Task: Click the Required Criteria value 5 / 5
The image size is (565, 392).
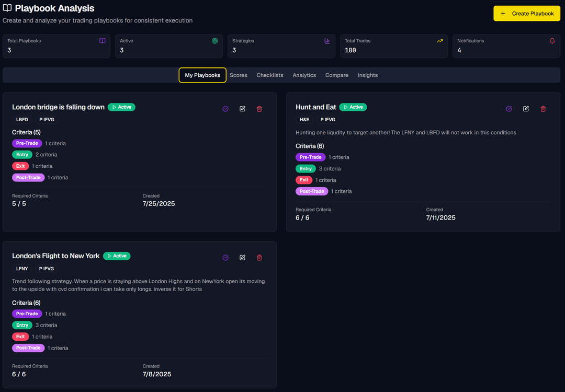Action: click(x=19, y=204)
